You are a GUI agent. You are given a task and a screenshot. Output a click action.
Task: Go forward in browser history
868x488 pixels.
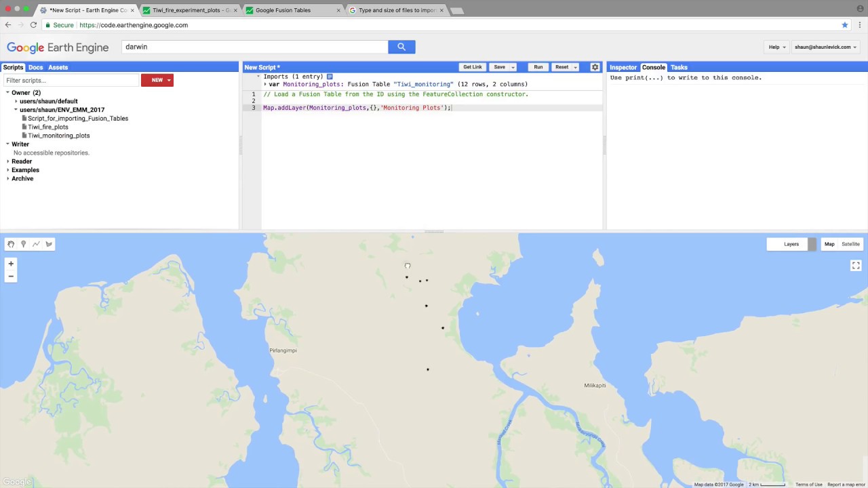tap(20, 25)
